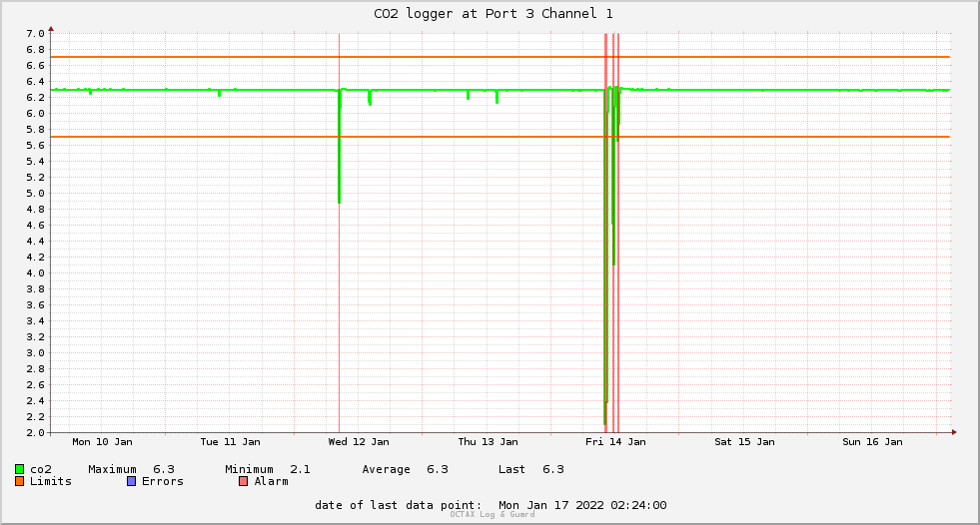Click the 5.0 y-axis label

click(x=35, y=193)
